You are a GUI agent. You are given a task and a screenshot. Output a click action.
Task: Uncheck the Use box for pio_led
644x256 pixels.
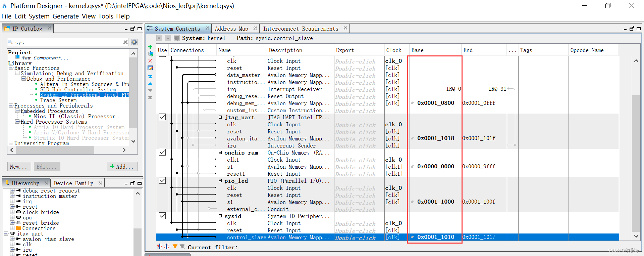(x=162, y=180)
